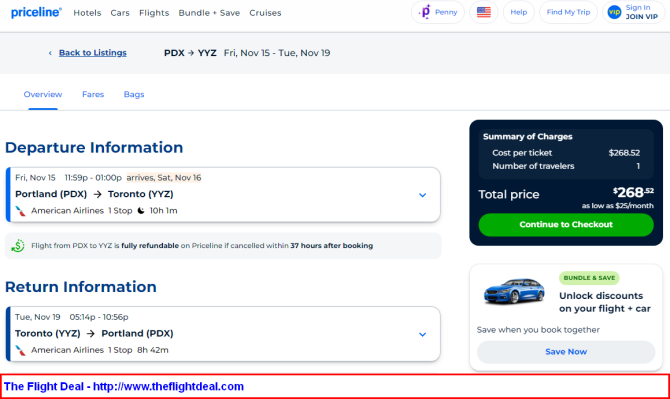
Task: Open the Help button
Action: (519, 12)
